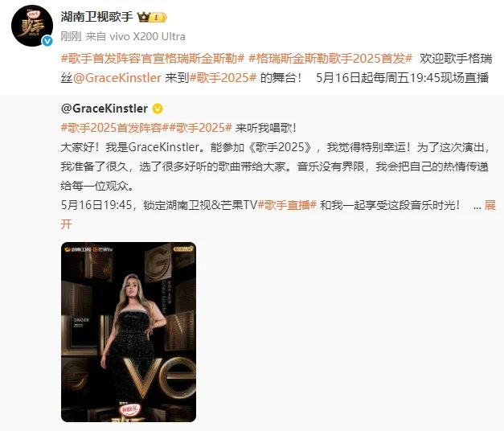Open the 湖南卫视歌手 account name
The width and height of the screenshot is (504, 431).
click(96, 17)
